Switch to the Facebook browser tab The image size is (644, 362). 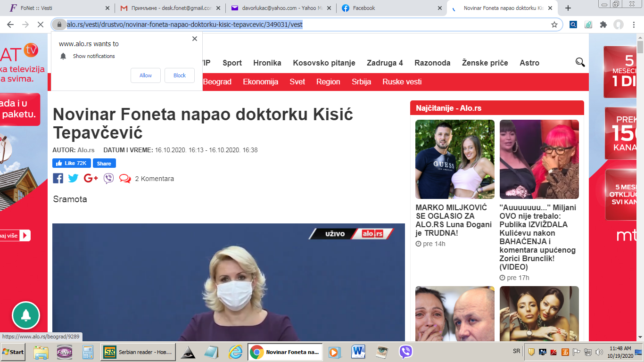point(391,8)
